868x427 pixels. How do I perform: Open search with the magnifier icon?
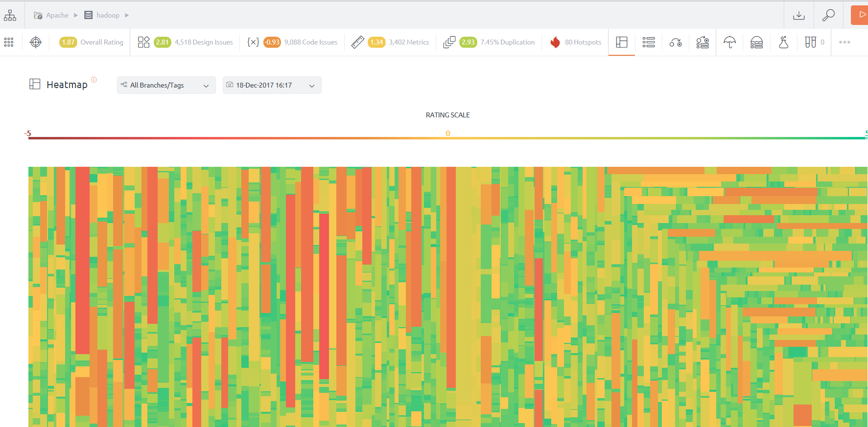click(828, 15)
